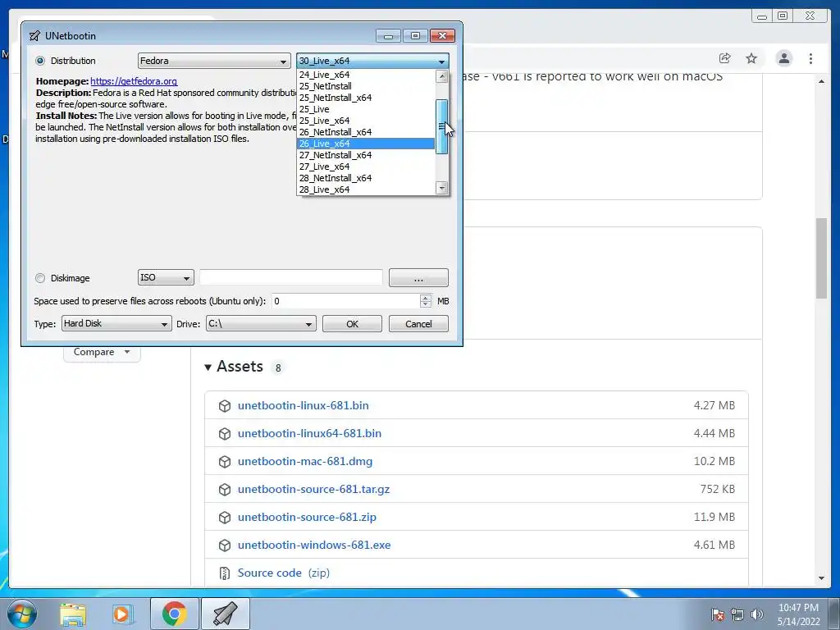
Task: Open the Drive C:\ dropdown
Action: click(x=261, y=323)
